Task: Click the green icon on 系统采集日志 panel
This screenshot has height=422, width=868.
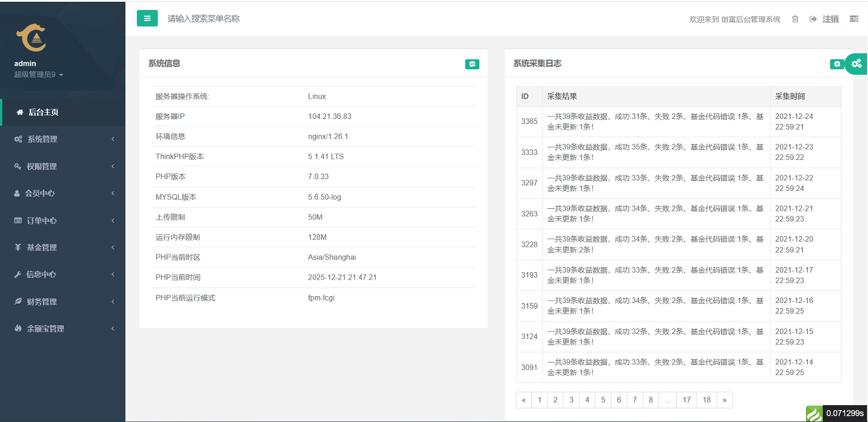Action: (x=836, y=64)
